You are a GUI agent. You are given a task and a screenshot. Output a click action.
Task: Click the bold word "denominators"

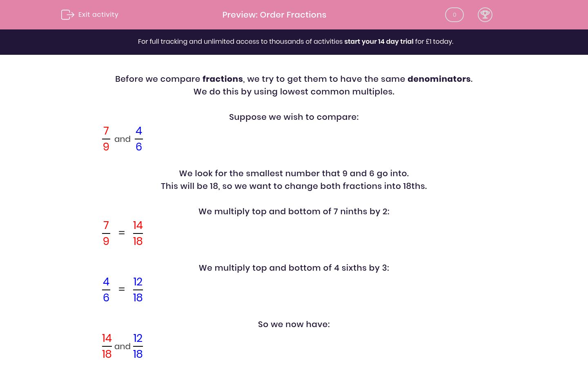[x=439, y=79]
